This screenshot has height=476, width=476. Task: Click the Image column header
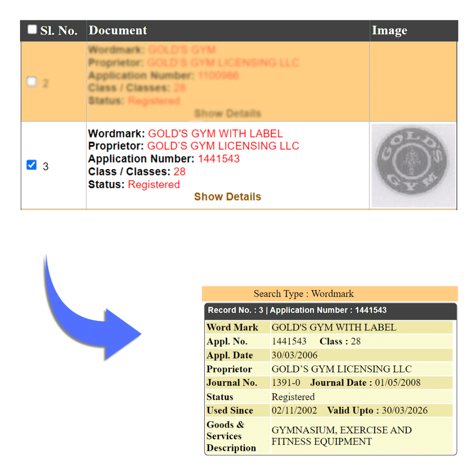click(390, 31)
